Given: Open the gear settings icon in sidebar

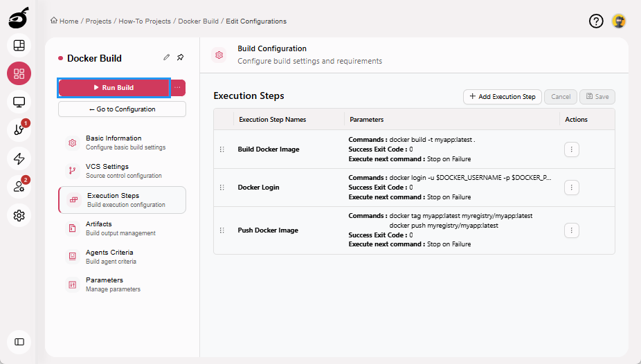Looking at the screenshot, I should (x=19, y=215).
